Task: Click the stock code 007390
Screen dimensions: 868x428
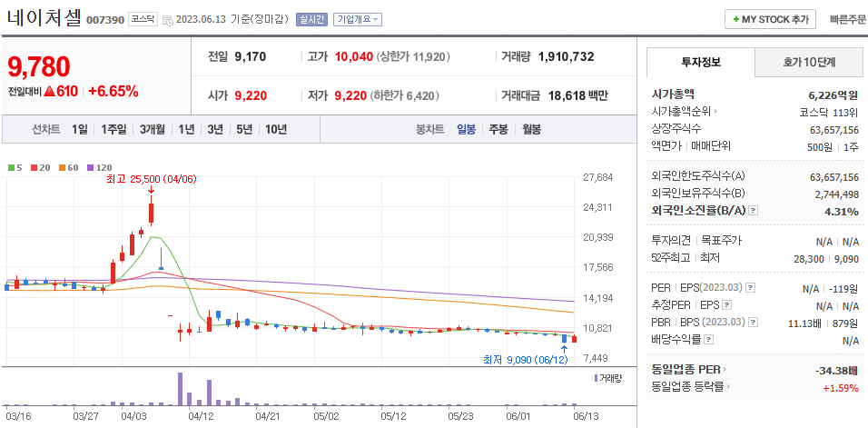Action: [x=105, y=21]
